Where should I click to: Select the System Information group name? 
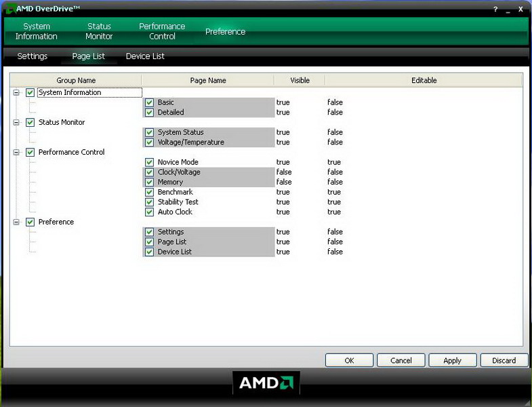point(70,92)
